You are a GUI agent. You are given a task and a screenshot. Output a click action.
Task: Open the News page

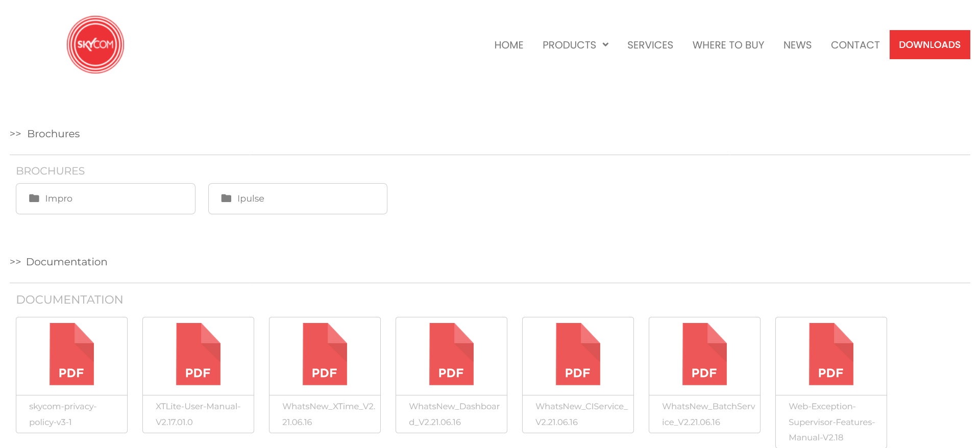(797, 45)
